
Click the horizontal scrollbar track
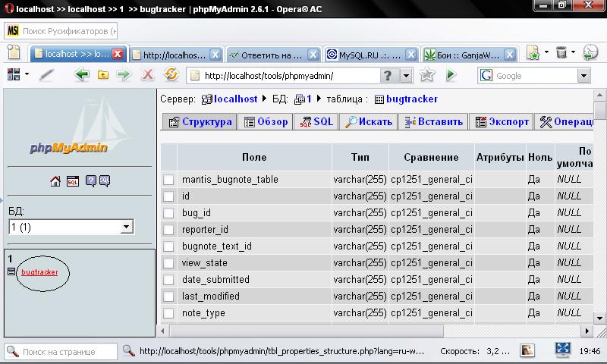point(511,331)
